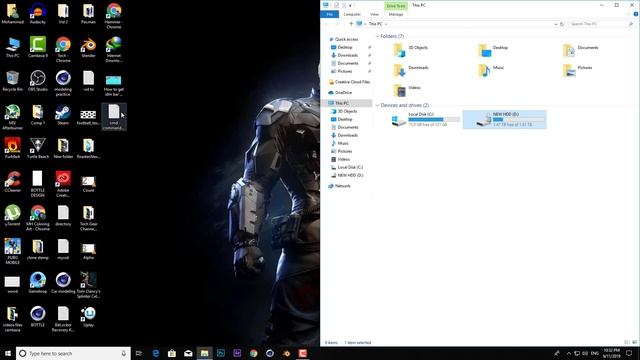Select Internet Download Manager desktop icon
640x360 pixels.
(x=113, y=49)
